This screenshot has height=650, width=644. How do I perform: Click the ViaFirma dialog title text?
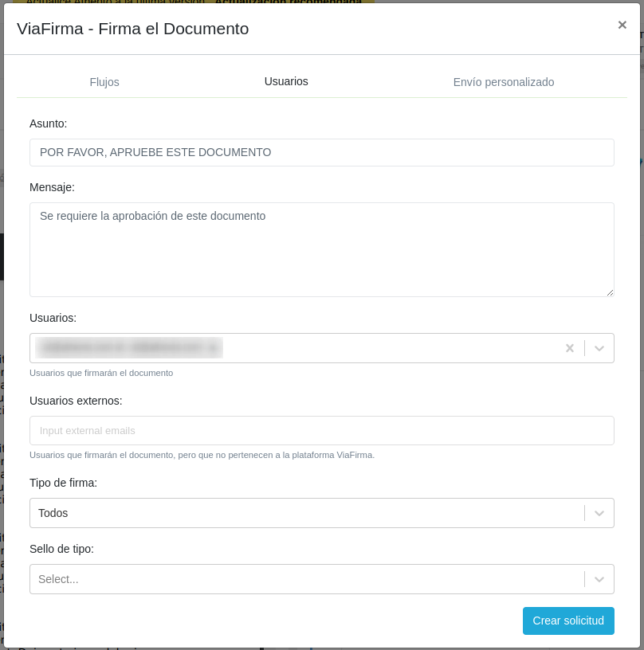132,29
